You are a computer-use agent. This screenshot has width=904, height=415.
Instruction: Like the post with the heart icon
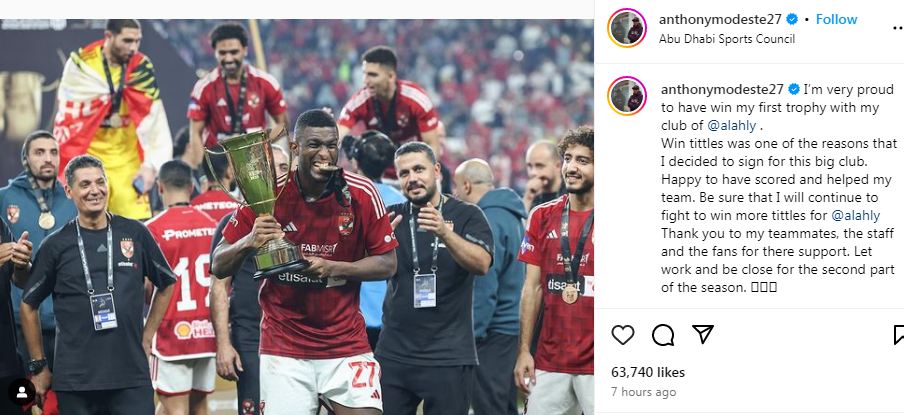point(623,335)
